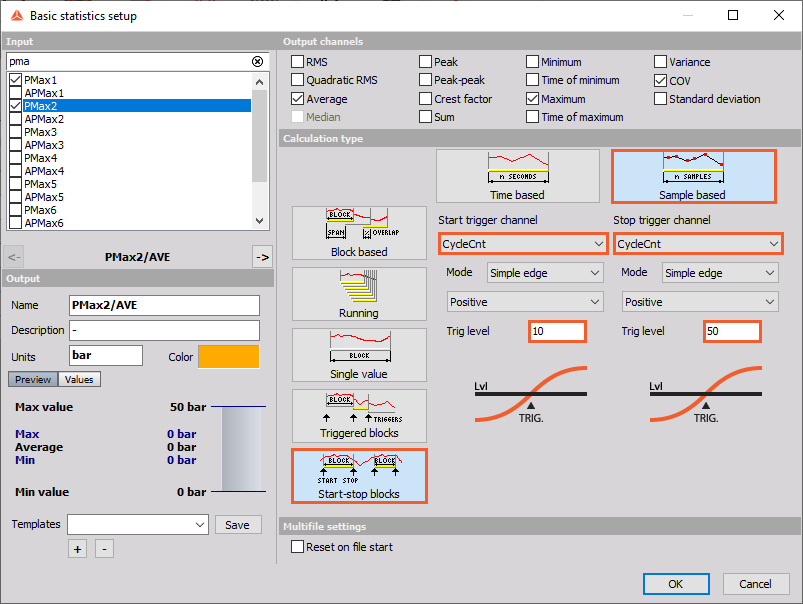Save the current template
This screenshot has height=604, width=803.
238,525
